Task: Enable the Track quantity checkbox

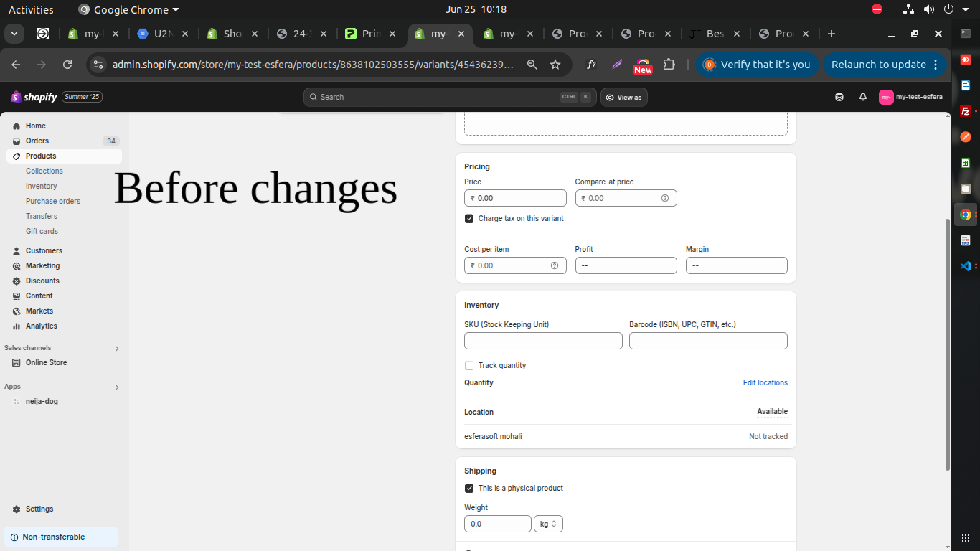Action: coord(469,365)
